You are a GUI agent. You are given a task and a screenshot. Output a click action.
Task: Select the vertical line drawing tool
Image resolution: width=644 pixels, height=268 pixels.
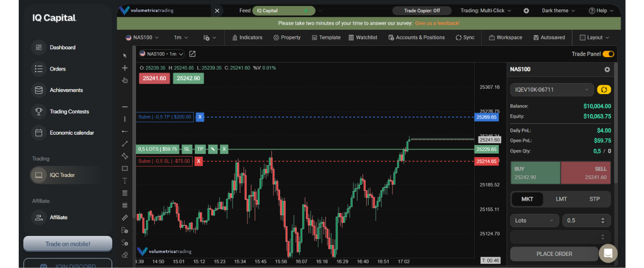tap(125, 119)
